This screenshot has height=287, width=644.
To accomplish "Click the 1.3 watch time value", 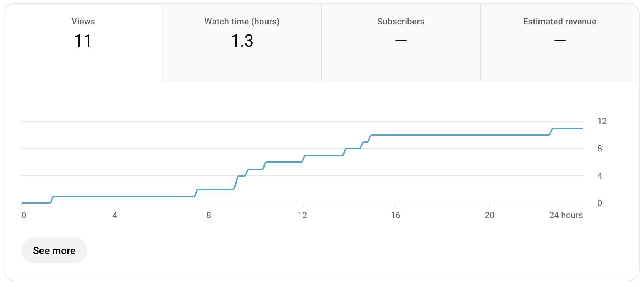I will [x=242, y=41].
